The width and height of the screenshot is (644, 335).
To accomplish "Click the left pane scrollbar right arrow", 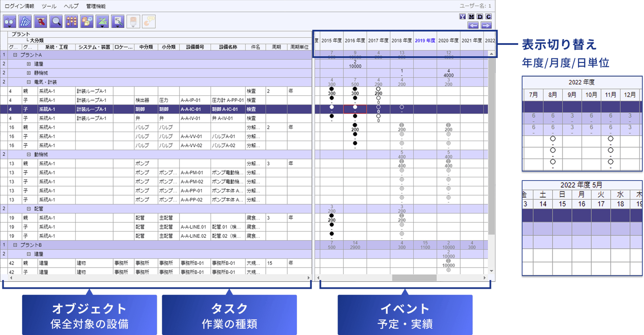I will tap(309, 278).
